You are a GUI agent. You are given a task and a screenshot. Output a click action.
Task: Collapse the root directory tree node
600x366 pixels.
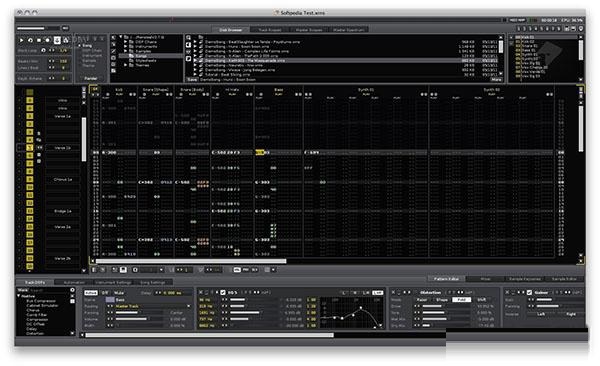click(x=121, y=37)
